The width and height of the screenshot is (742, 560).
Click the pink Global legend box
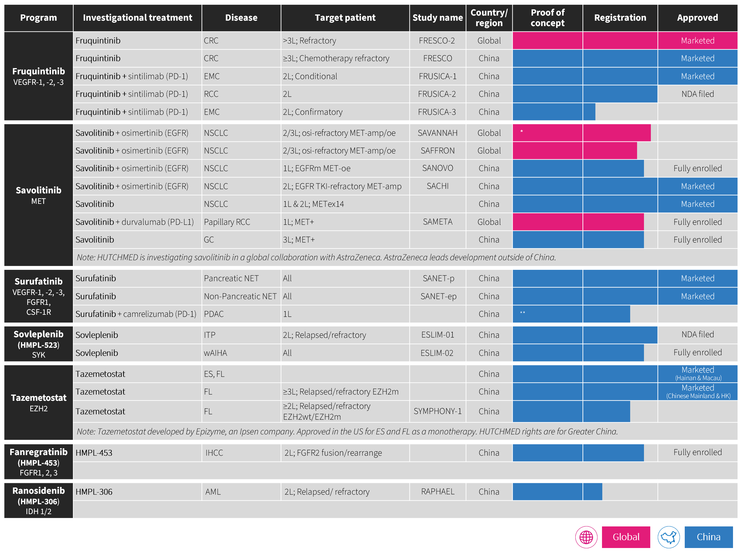(x=626, y=537)
